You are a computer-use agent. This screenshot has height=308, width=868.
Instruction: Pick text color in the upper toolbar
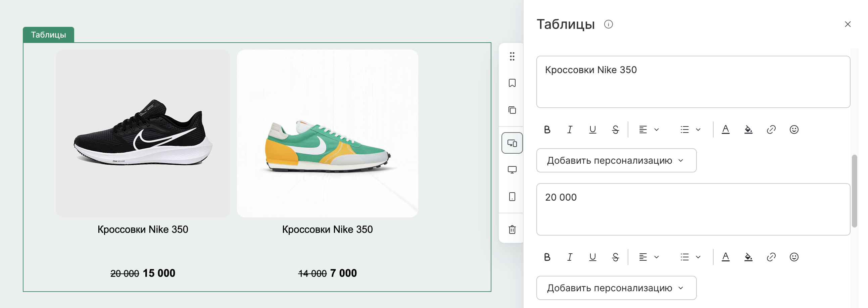[725, 130]
